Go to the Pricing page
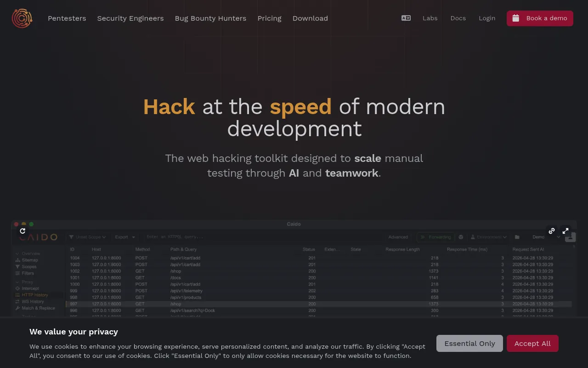588x368 pixels. 270,18
